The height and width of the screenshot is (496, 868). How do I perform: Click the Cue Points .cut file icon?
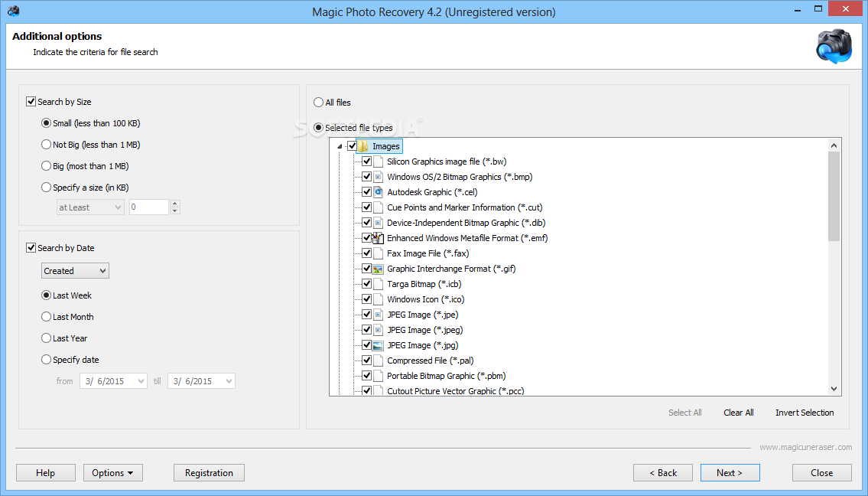pos(378,207)
